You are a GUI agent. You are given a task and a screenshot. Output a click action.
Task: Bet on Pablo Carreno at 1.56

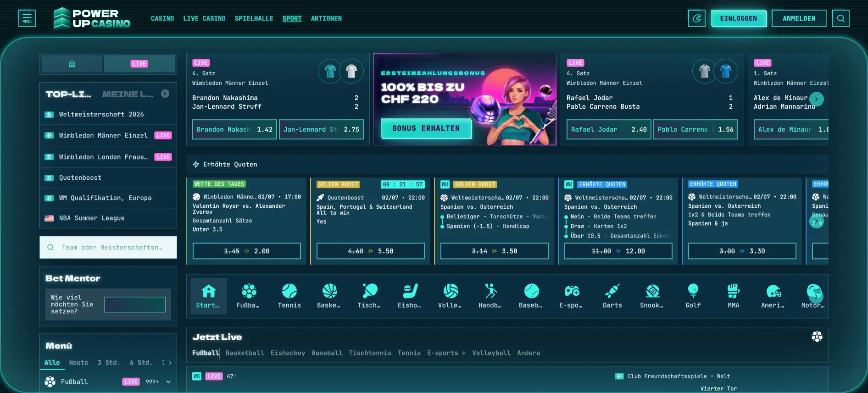pos(696,129)
